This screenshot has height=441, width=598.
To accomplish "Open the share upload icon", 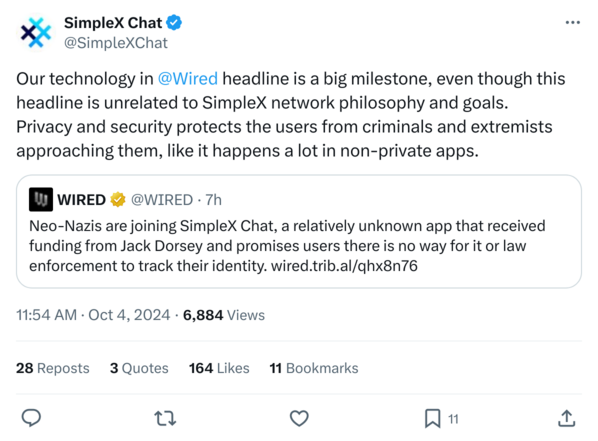I will (566, 418).
